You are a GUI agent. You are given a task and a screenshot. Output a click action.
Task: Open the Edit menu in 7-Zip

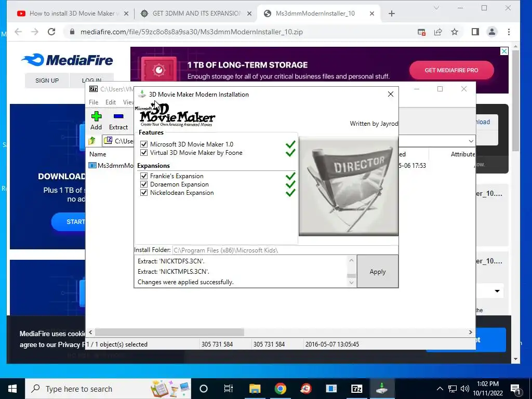110,102
